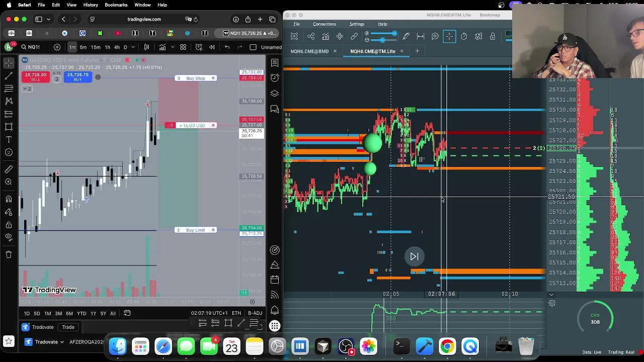The width and height of the screenshot is (644, 362).
Task: Expand the timeframe dropdown arrow after D
Action: 134,47
